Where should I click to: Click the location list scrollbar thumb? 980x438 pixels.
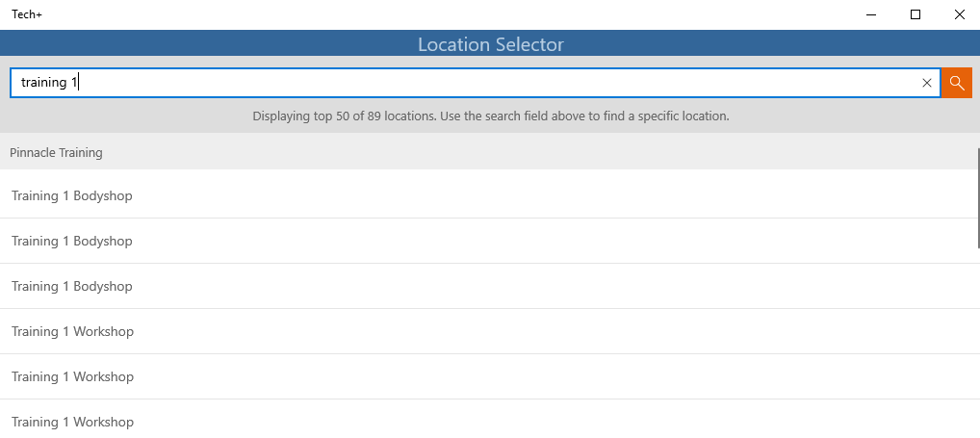[x=977, y=198]
